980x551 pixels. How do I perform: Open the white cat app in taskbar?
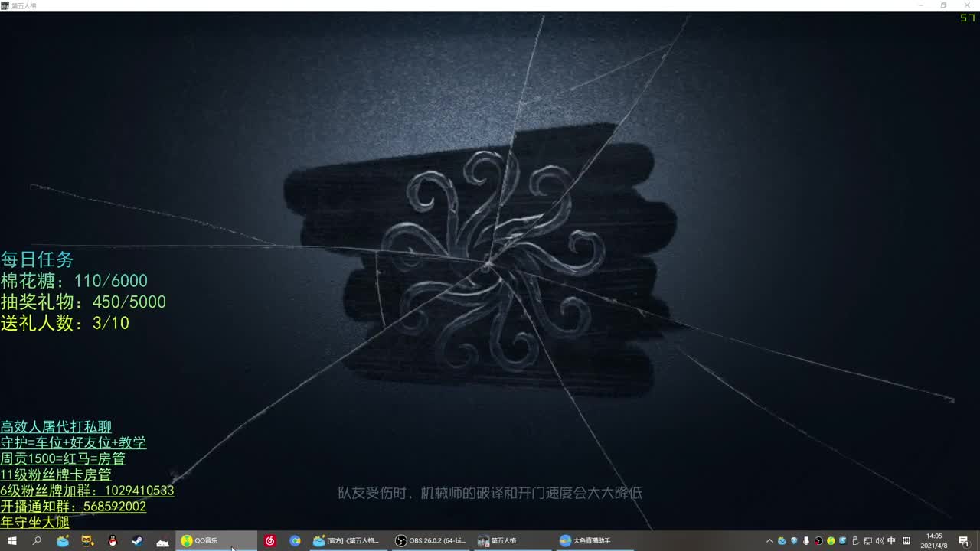[162, 541]
